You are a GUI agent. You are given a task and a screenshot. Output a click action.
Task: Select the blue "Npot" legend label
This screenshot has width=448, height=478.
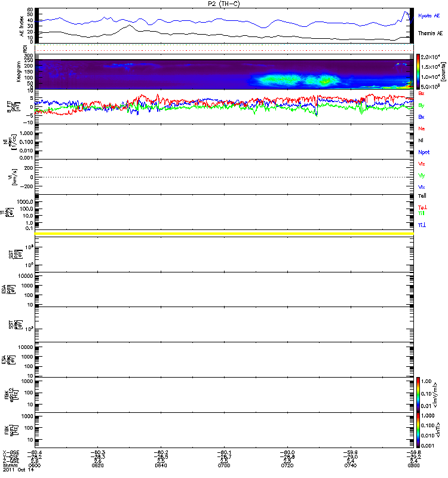(424, 152)
